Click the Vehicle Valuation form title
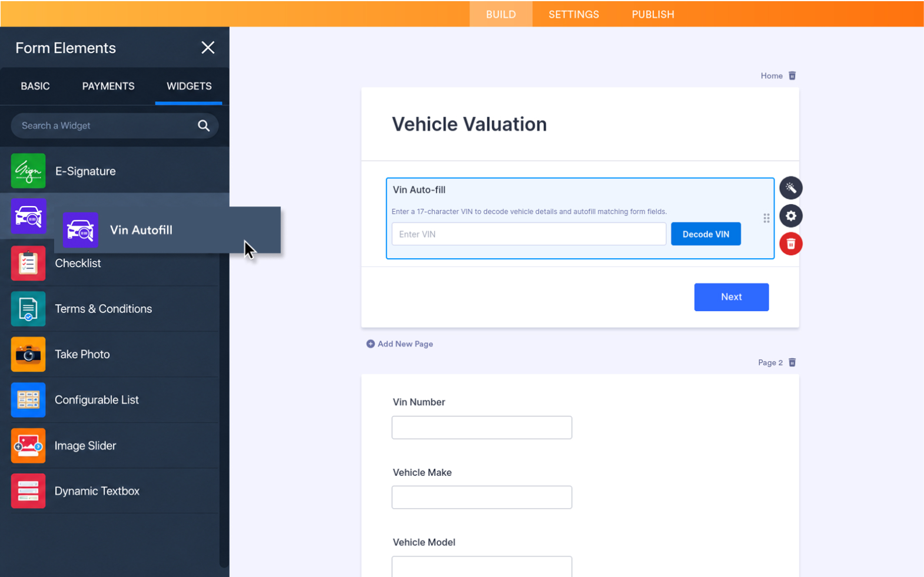 click(469, 124)
